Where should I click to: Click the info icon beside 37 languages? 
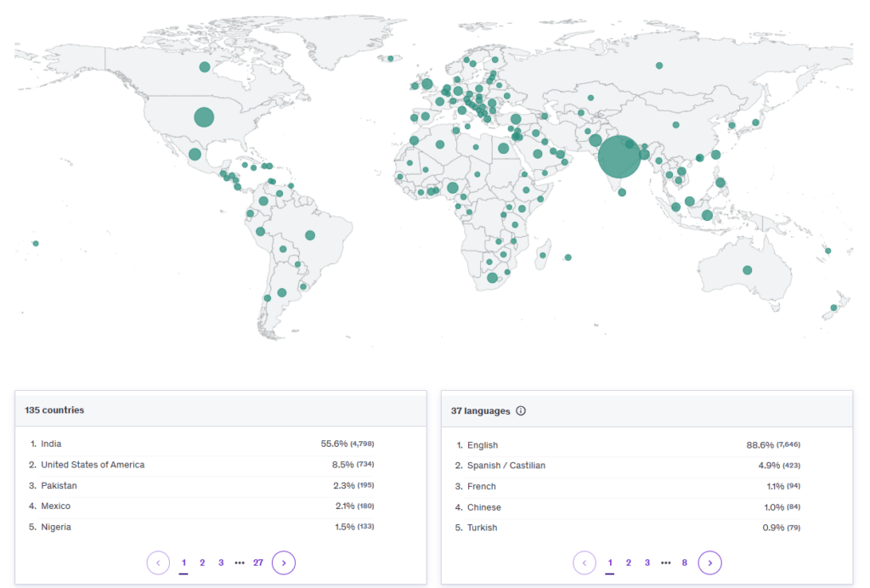click(521, 410)
